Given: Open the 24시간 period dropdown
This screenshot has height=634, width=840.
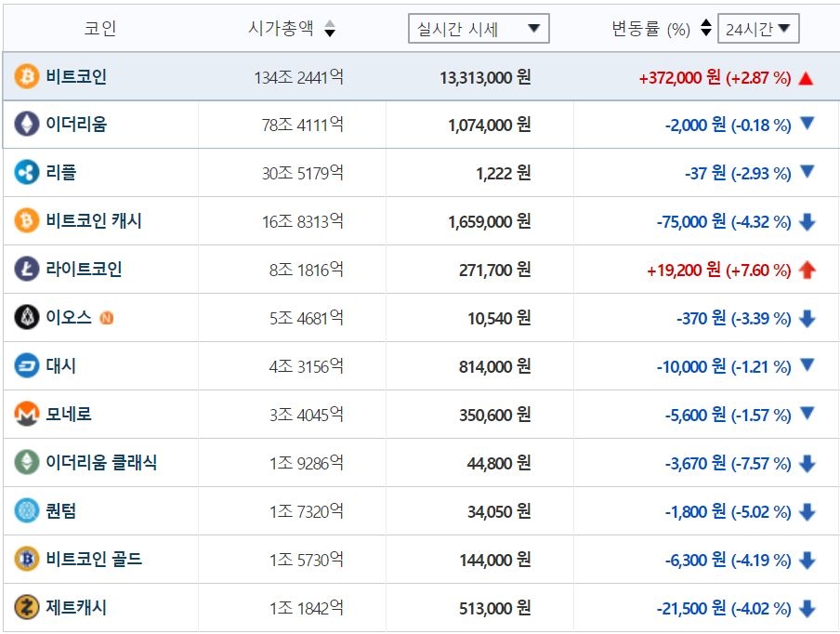Looking at the screenshot, I should [758, 29].
